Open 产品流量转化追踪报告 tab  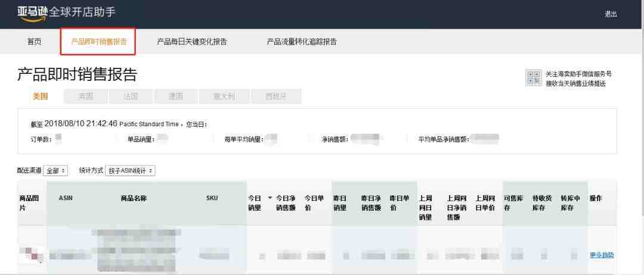(302, 42)
